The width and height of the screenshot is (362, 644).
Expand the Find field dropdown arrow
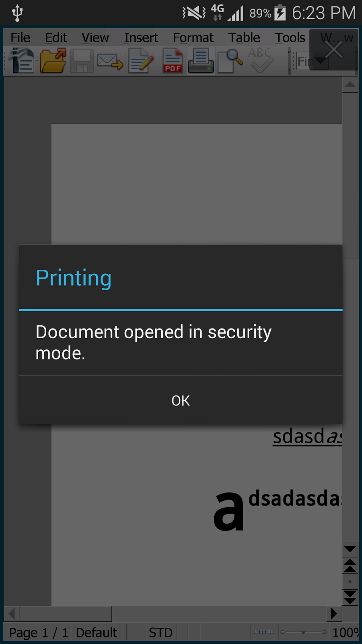click(321, 61)
